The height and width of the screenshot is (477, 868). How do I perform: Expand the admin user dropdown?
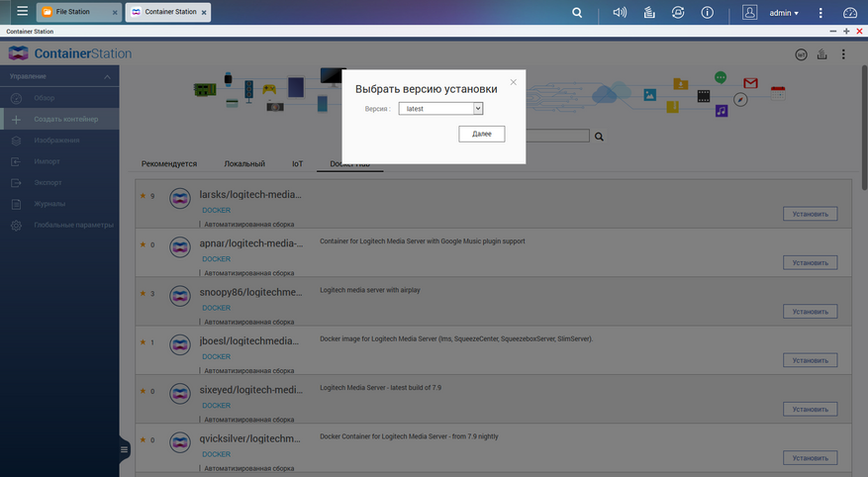[x=784, y=13]
